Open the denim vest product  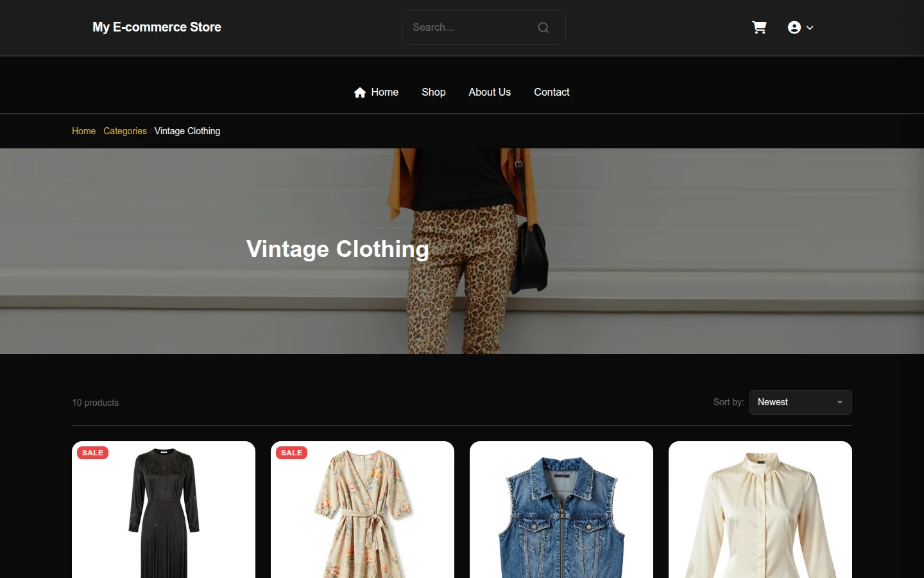tap(561, 510)
